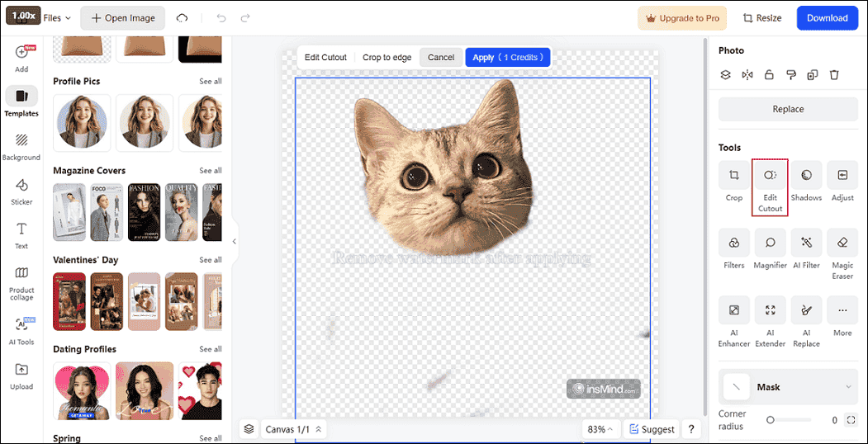Viewport: 868px width, 444px height.
Task: See all Dating Profiles templates
Action: tap(211, 349)
